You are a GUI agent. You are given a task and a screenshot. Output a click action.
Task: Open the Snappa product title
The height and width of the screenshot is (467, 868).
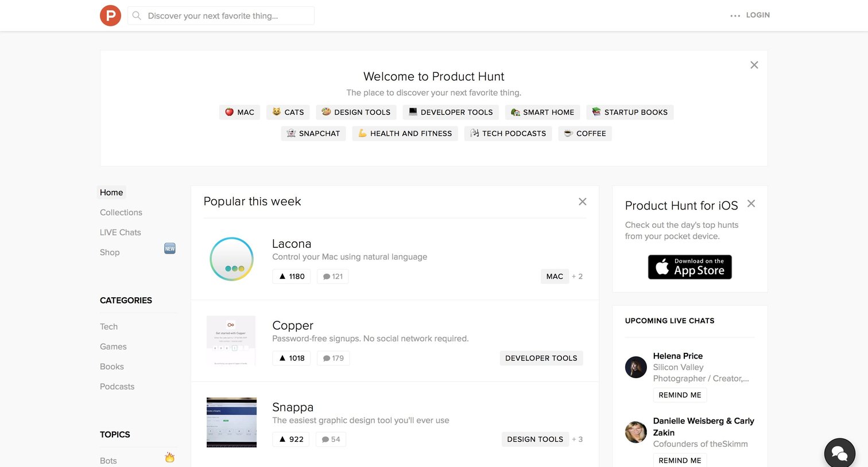293,407
